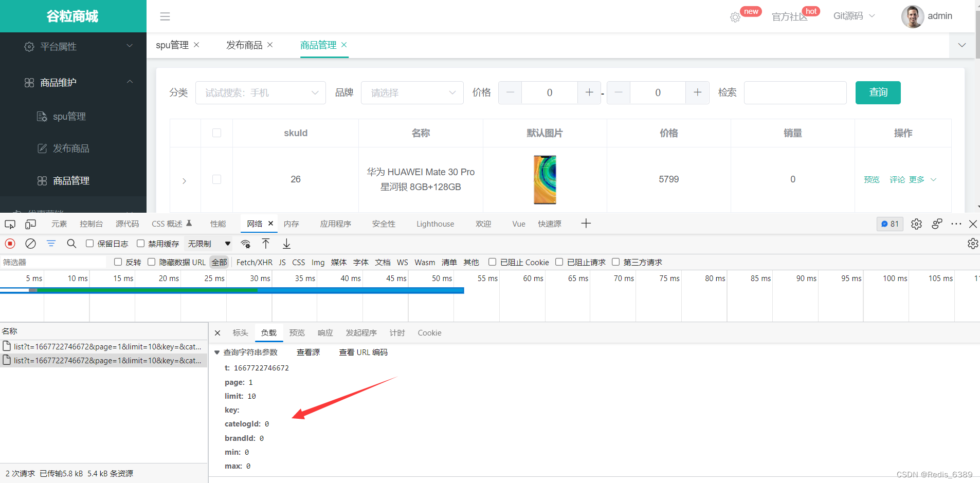The image size is (980, 483).
Task: Import HAR file upload arrow
Action: [x=266, y=244]
